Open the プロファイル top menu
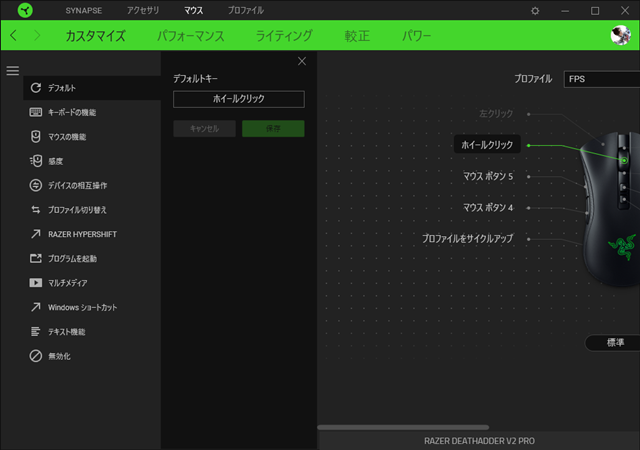 [x=246, y=10]
